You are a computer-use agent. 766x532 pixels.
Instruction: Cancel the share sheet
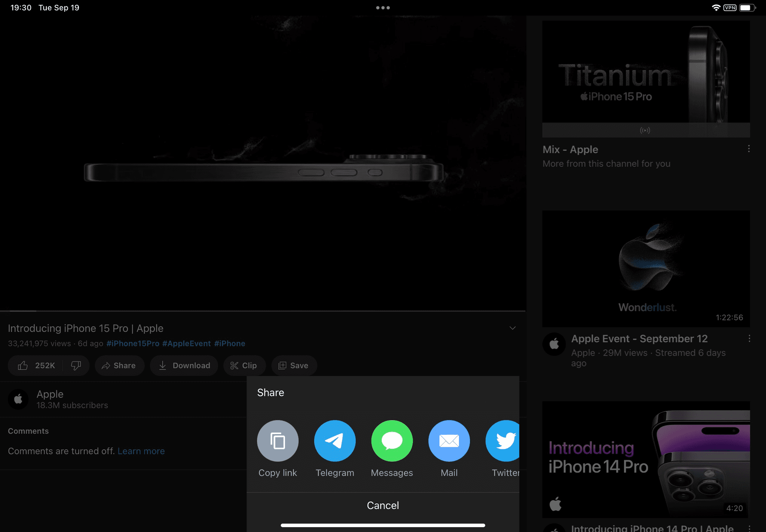383,505
